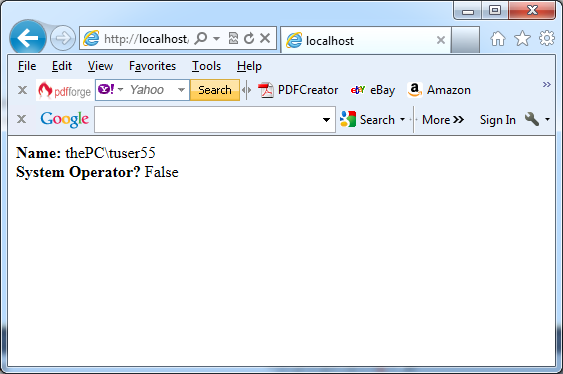Click the Name: label
The width and height of the screenshot is (563, 374).
38,153
